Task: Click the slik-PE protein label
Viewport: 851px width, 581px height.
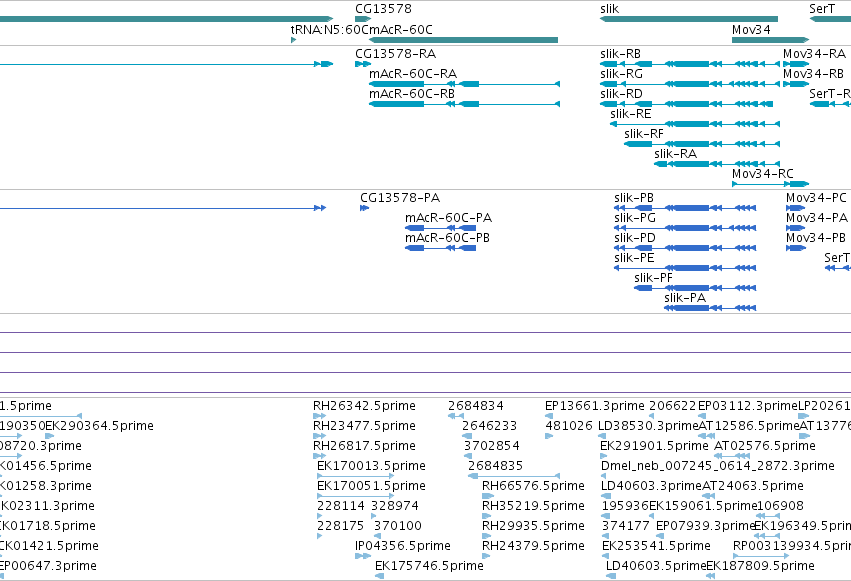Action: pyautogui.click(x=634, y=258)
